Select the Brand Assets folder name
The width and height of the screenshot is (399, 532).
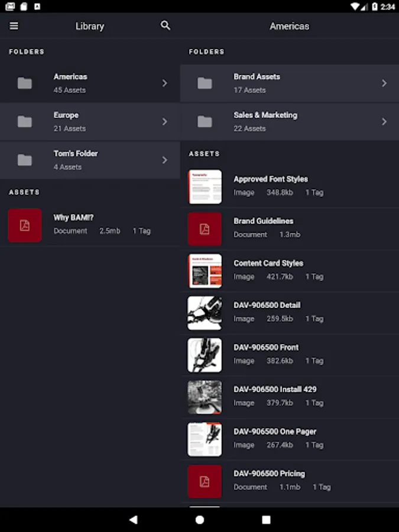point(257,77)
